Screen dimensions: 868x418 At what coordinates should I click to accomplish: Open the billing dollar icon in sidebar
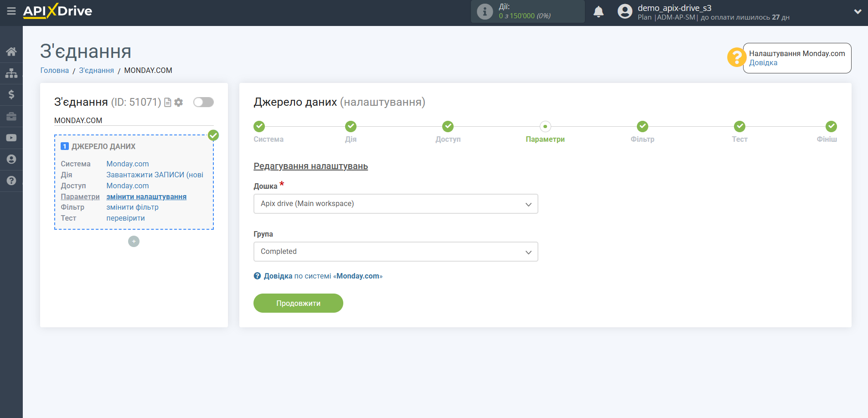tap(11, 94)
